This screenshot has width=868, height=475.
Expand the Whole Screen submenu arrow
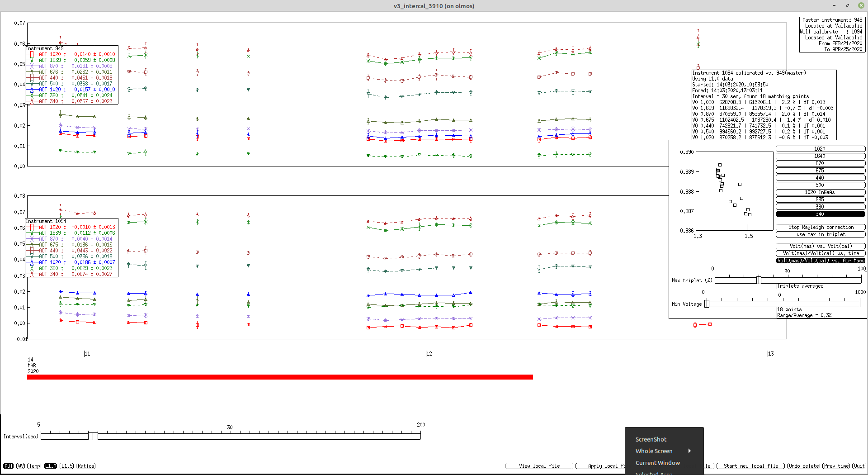689,451
